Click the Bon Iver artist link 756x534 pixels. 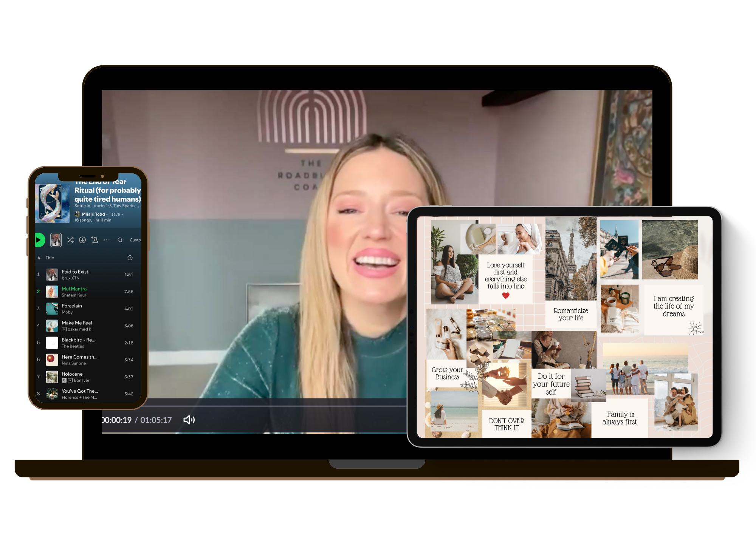click(82, 380)
